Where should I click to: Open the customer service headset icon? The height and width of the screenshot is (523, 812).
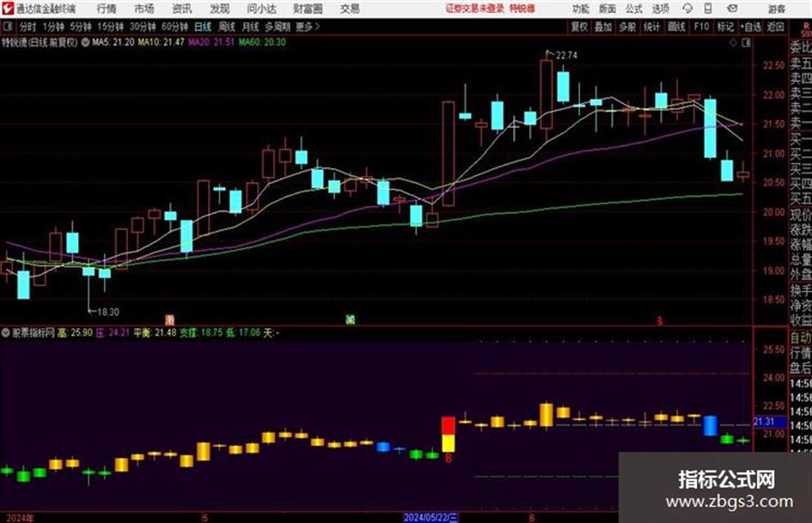pos(687,9)
